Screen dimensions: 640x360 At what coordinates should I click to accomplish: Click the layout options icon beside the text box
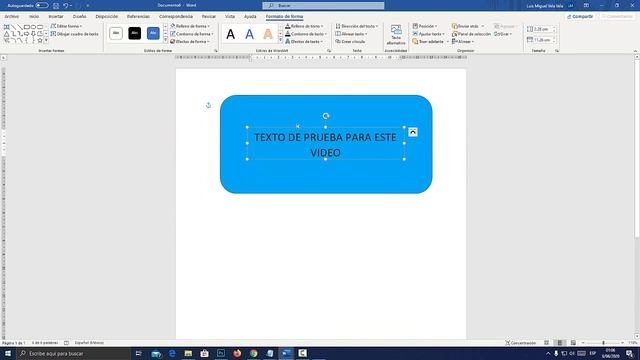click(x=413, y=132)
